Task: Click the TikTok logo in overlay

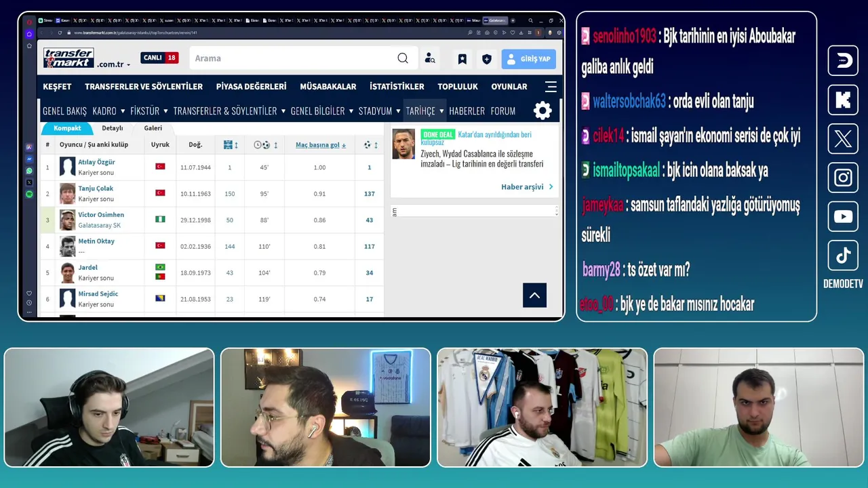Action: (843, 256)
